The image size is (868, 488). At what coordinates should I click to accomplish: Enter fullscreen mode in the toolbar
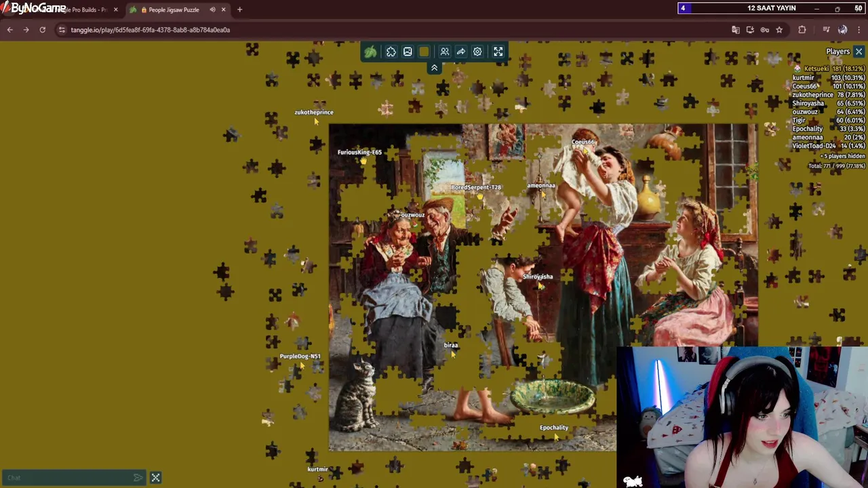pos(498,52)
